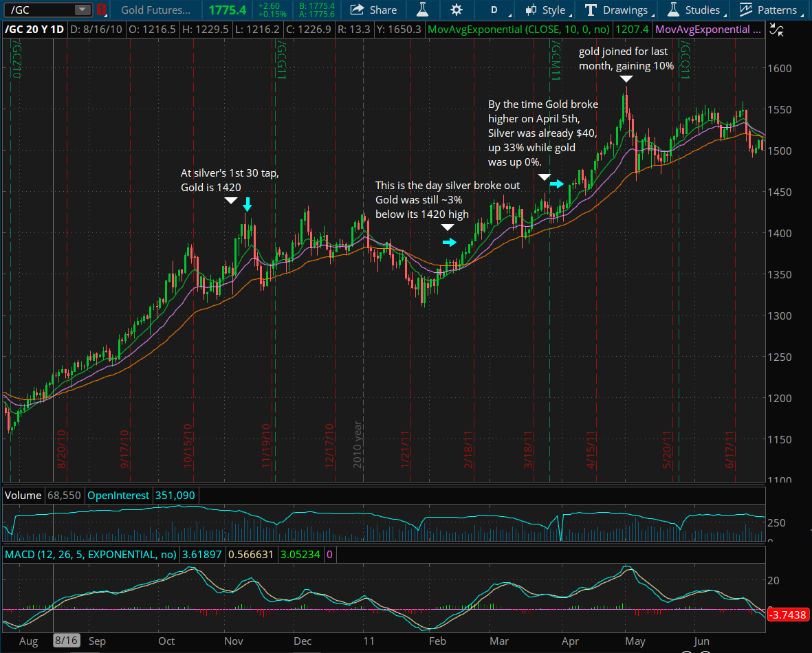Click the 3/18/11 expiration date marker

528,449
